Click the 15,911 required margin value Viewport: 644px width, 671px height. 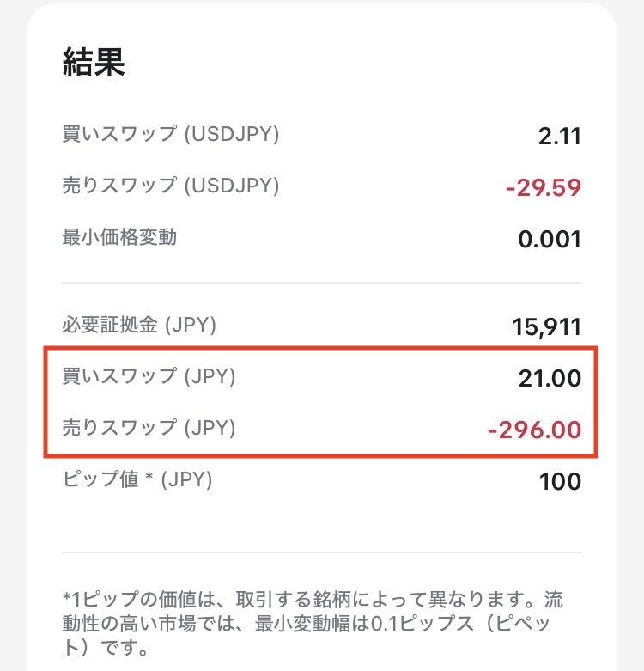[x=546, y=327]
